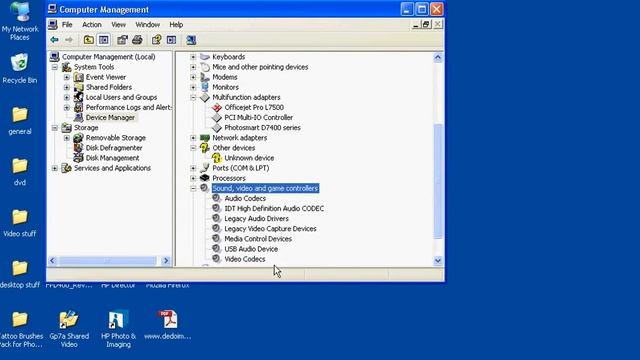Click console tree scroll left arrow
Screen dimensions: 640x360
point(52,260)
